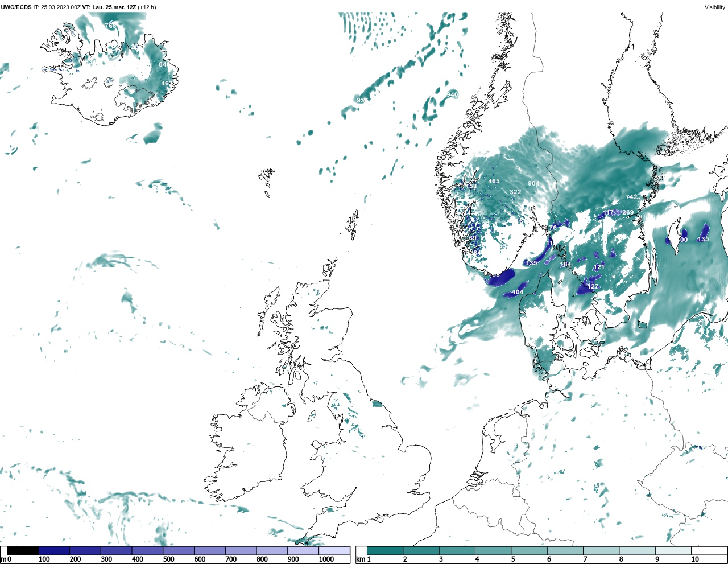The height and width of the screenshot is (564, 728).
Task: Click the '76' value near Oslofjord
Action: 553,228
